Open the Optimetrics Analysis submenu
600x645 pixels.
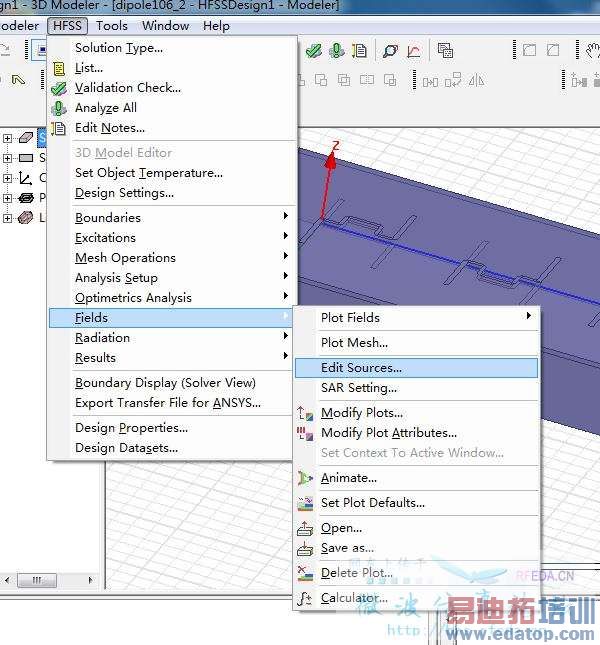171,297
